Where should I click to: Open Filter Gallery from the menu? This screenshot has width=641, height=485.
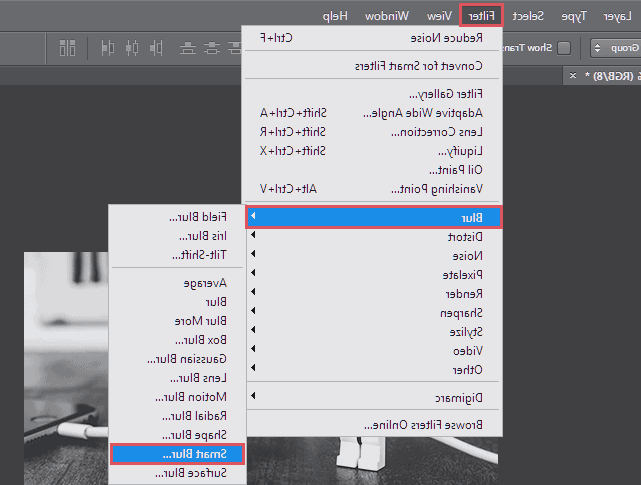372,94
